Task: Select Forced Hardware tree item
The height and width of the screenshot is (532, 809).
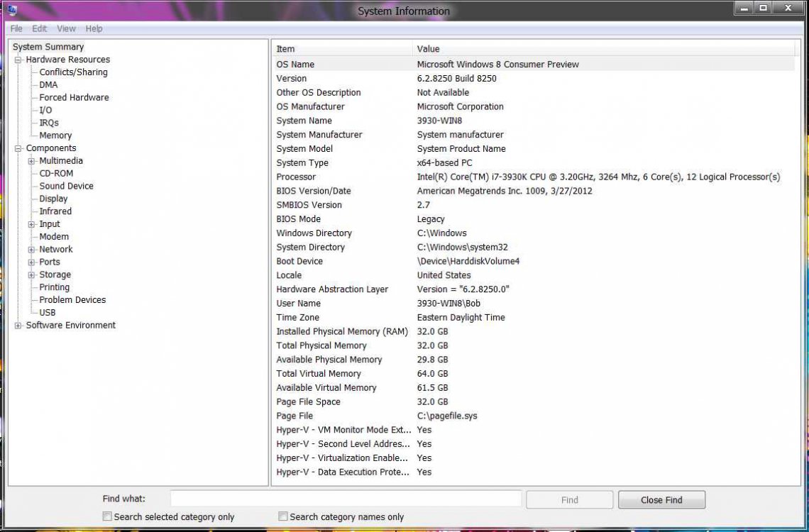Action: click(74, 97)
